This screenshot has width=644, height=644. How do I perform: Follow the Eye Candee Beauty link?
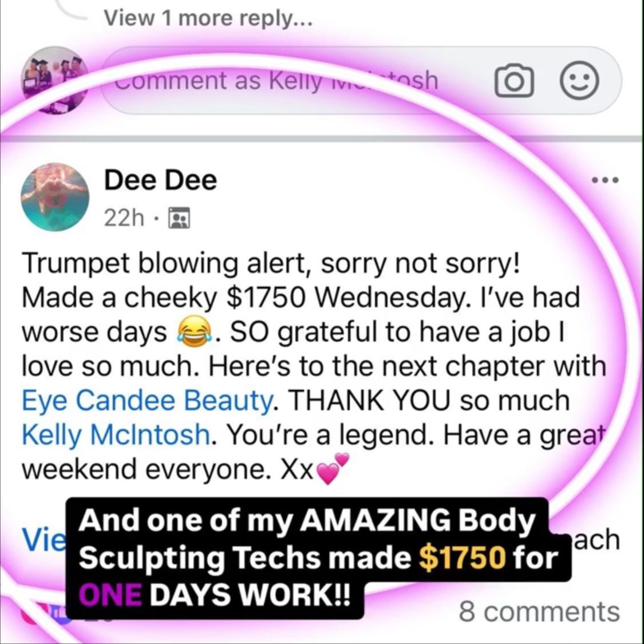pos(147,401)
